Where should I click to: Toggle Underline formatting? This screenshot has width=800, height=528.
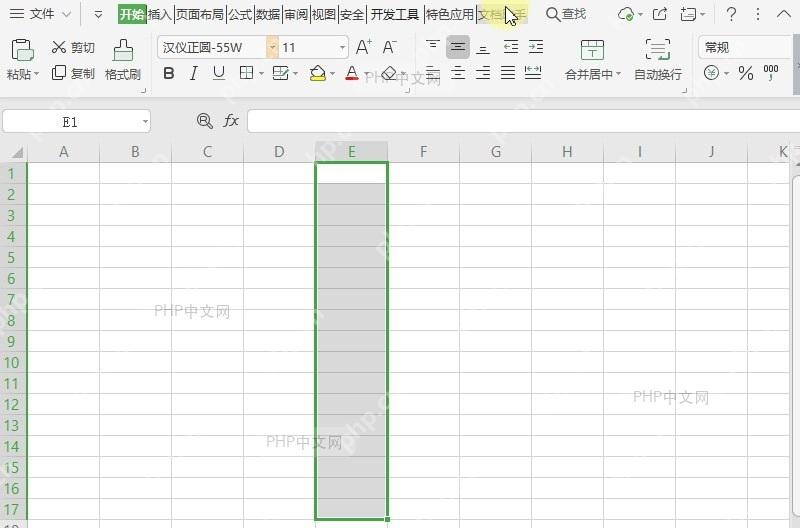[219, 73]
